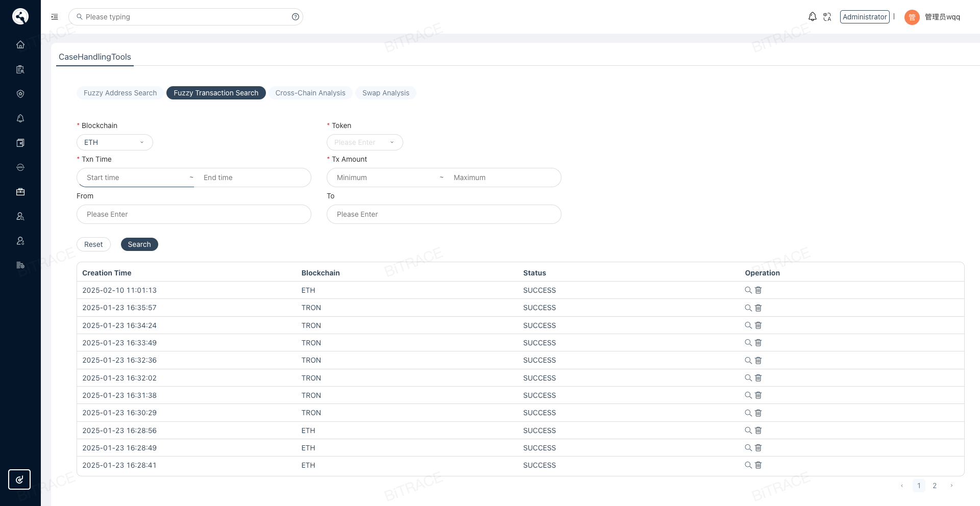Open the list settings sidebar icon

pyautogui.click(x=20, y=265)
